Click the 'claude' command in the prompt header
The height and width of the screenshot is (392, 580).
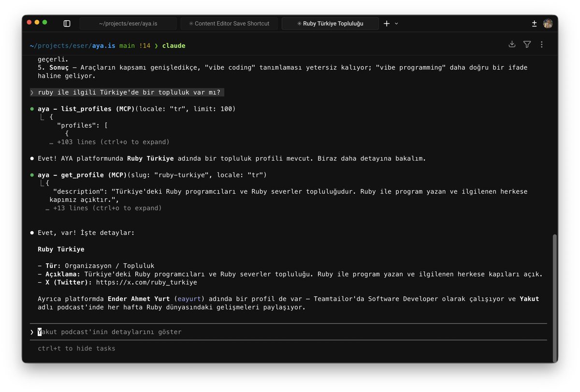(174, 45)
